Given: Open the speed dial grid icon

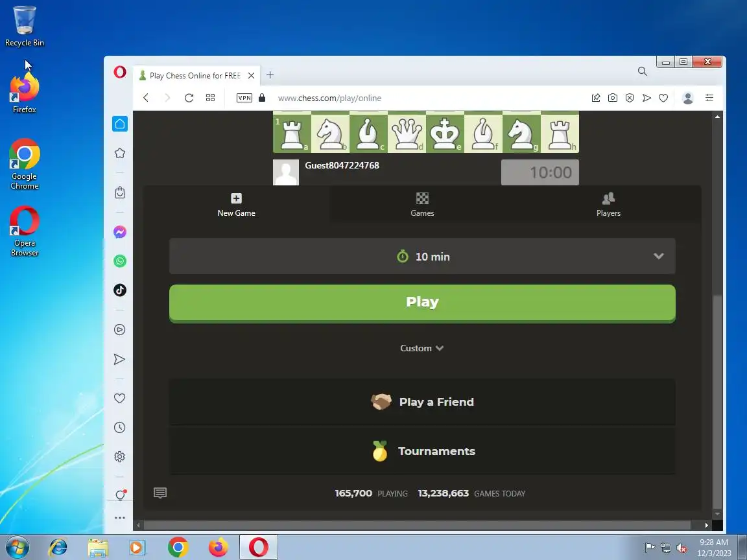Looking at the screenshot, I should (211, 98).
